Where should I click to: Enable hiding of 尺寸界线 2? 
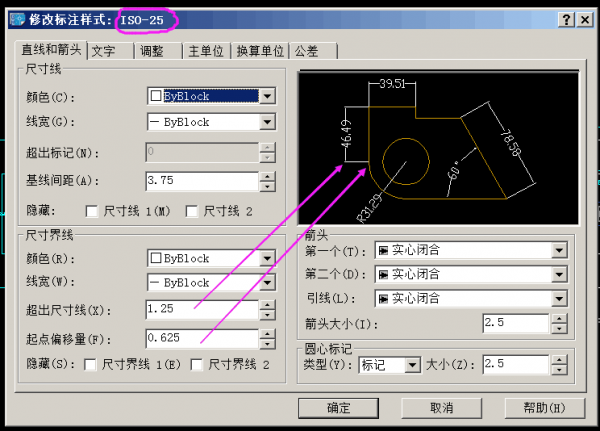196,365
